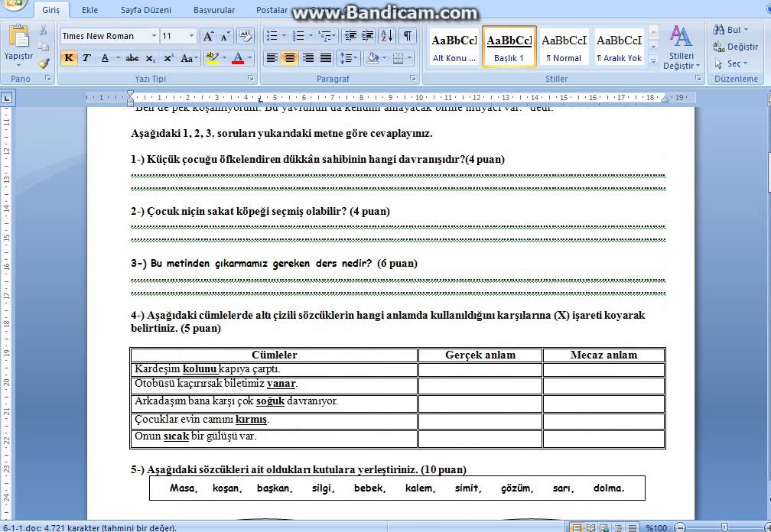Click the multilevel list icon
The image size is (771, 532).
coord(325,36)
